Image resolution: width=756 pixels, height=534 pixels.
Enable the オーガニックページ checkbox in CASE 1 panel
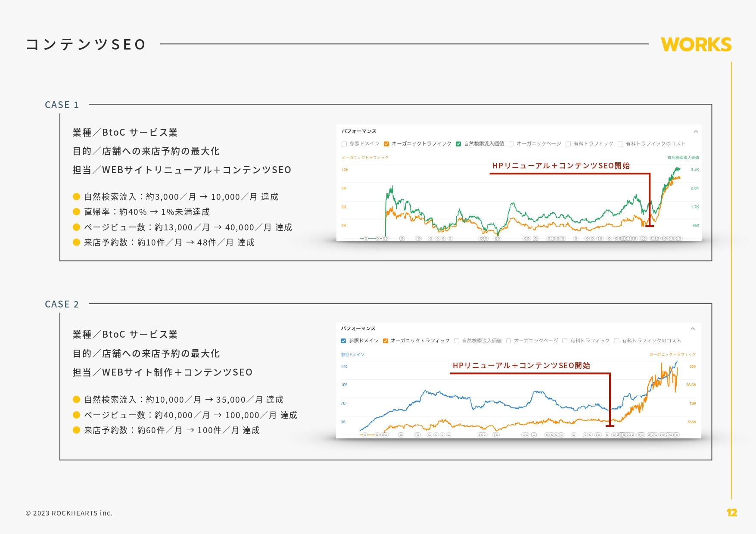pos(511,144)
